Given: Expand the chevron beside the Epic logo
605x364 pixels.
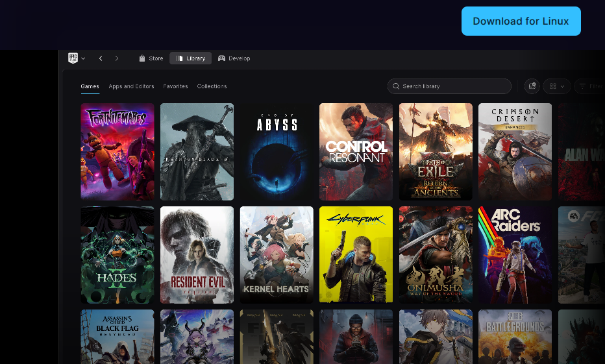Looking at the screenshot, I should [83, 58].
